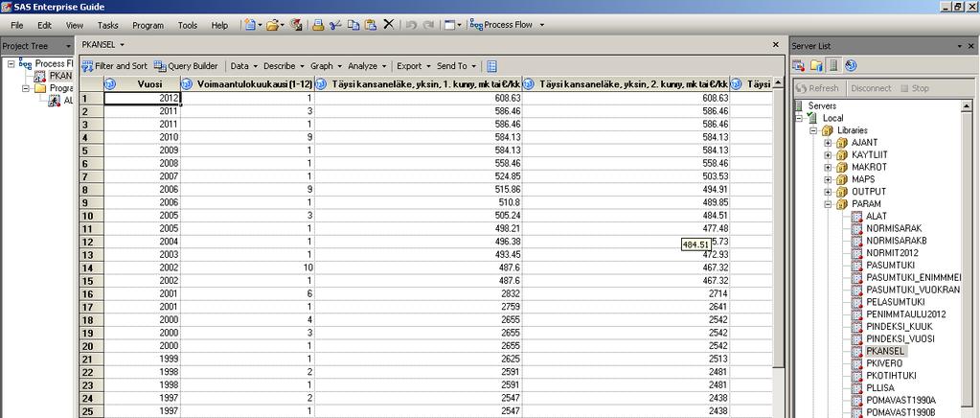The height and width of the screenshot is (418, 980).
Task: Collapse the PARAM library node
Action: [828, 204]
